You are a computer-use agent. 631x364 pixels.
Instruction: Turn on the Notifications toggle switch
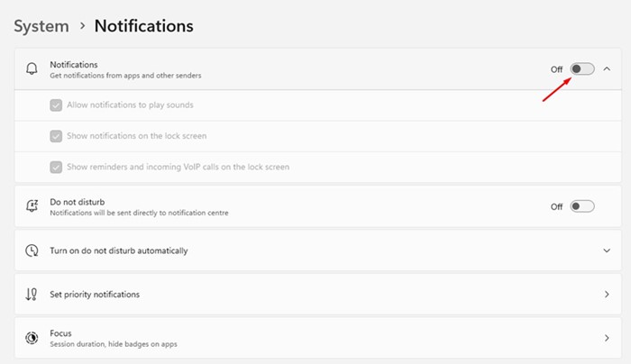(582, 68)
